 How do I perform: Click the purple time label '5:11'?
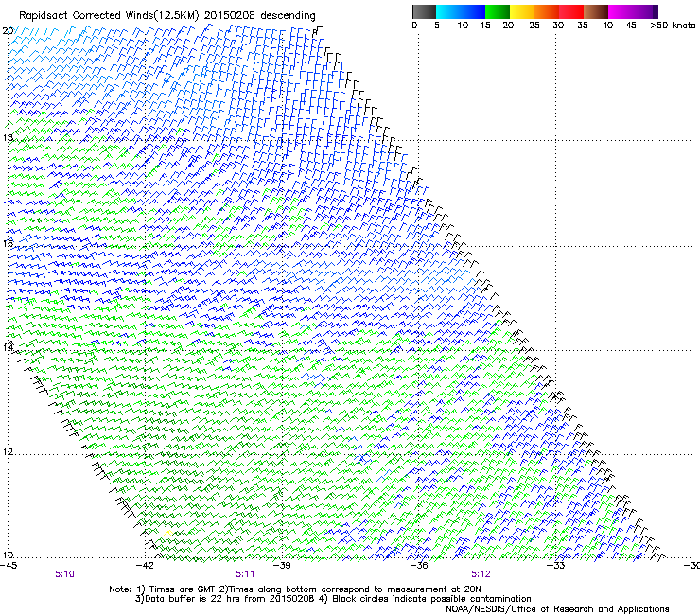click(x=245, y=574)
